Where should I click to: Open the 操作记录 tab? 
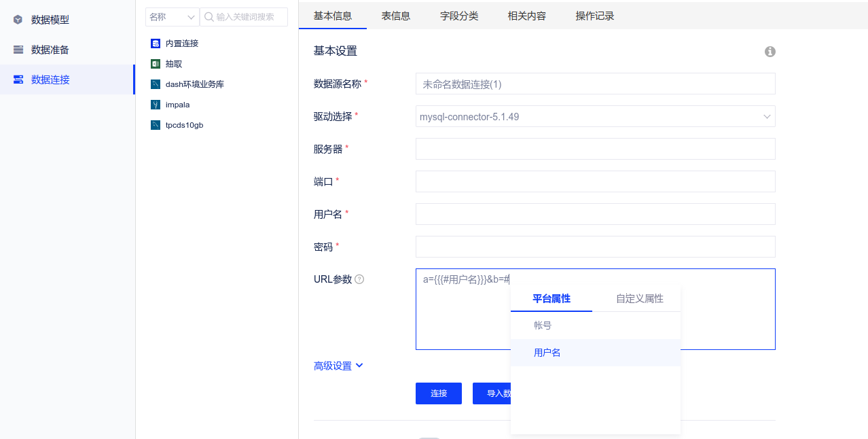pyautogui.click(x=594, y=16)
